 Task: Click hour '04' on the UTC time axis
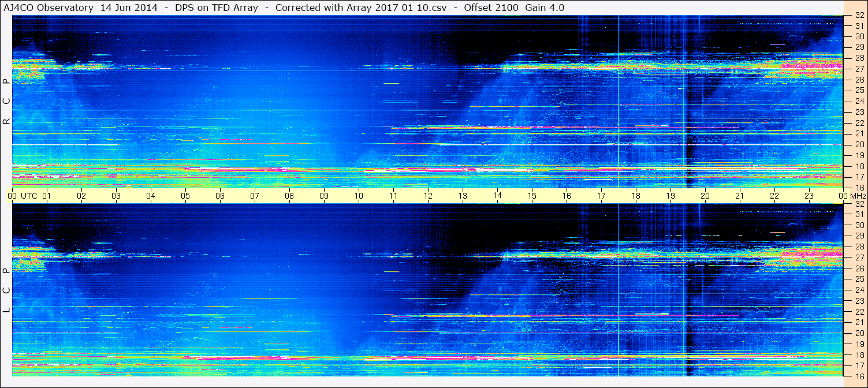click(151, 196)
